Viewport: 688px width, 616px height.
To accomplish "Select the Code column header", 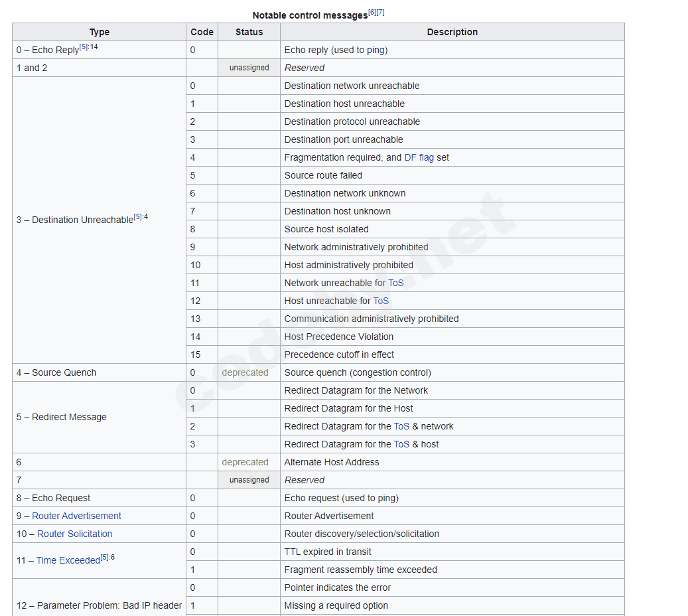I will (x=202, y=32).
